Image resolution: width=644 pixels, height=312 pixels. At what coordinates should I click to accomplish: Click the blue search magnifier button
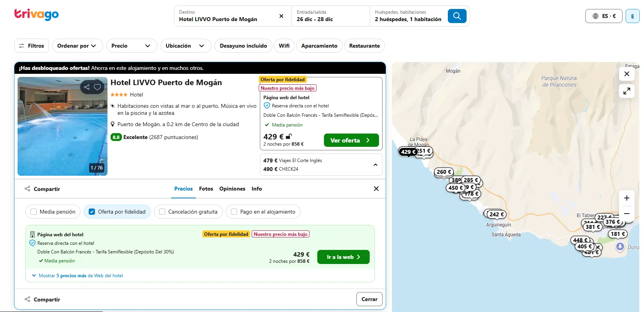click(457, 16)
